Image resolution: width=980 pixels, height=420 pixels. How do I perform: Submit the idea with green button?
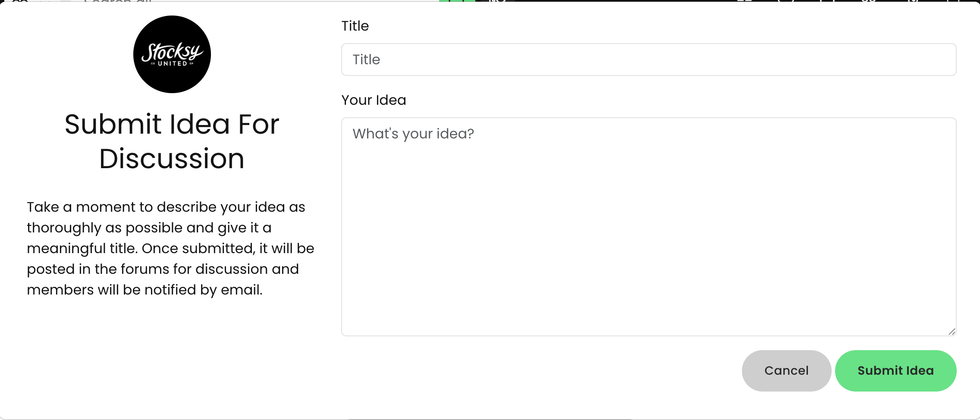(x=895, y=371)
